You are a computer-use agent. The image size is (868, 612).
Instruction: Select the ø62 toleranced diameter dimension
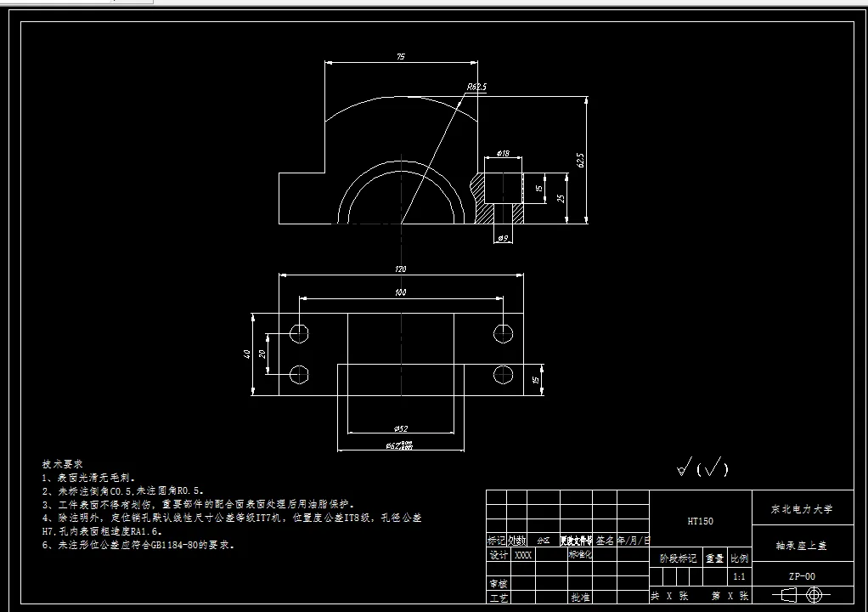[x=400, y=445]
